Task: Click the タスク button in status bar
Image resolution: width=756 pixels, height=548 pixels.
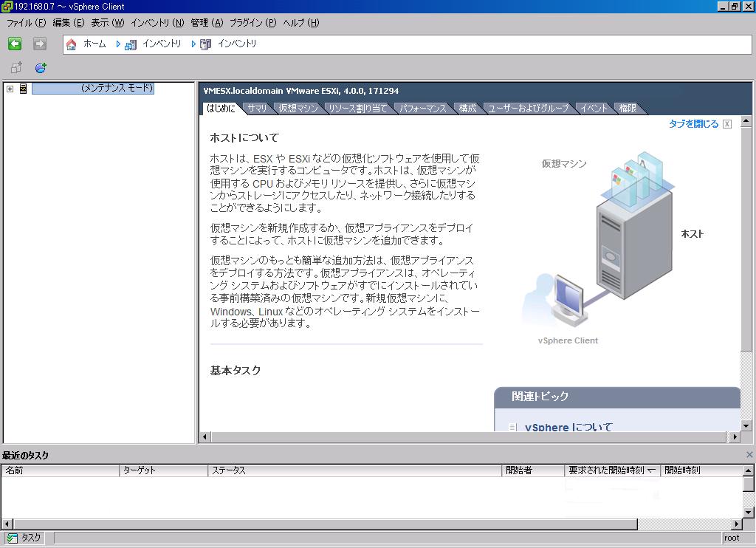Action: 23,538
